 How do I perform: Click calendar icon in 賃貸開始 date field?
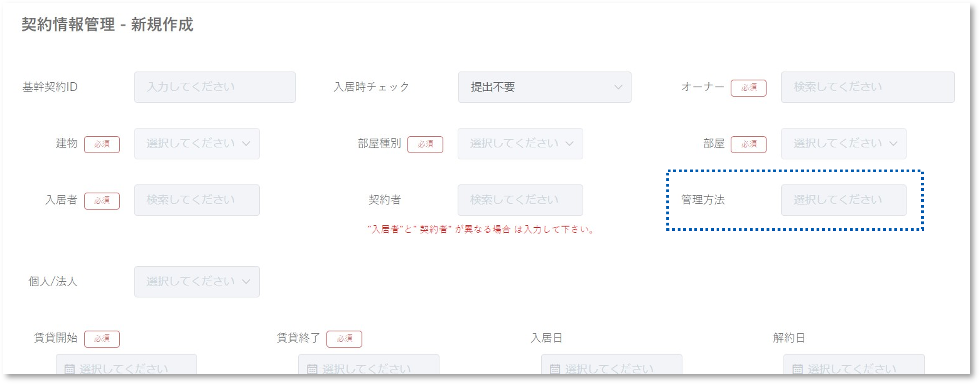click(69, 368)
